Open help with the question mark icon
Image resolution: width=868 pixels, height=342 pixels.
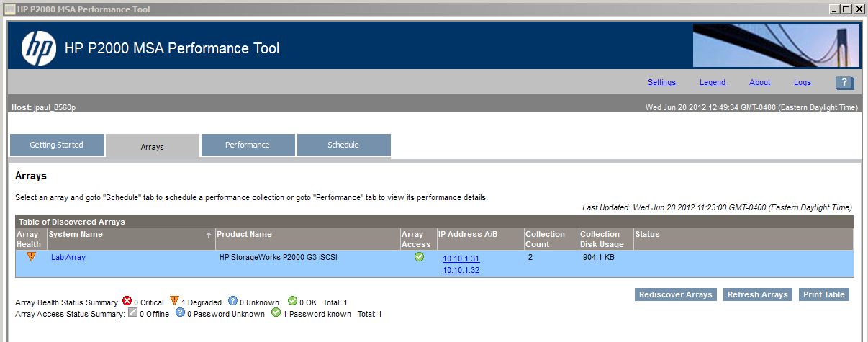[x=845, y=83]
